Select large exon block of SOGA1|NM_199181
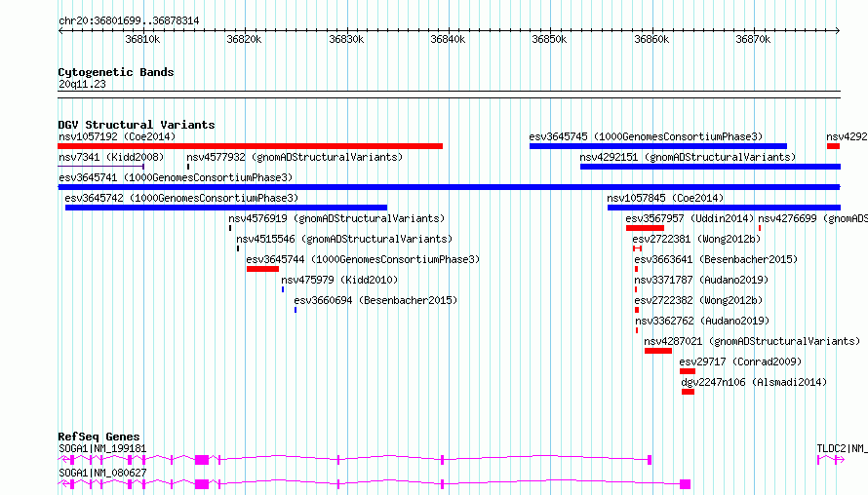This screenshot has height=495, width=868. pyautogui.click(x=202, y=460)
